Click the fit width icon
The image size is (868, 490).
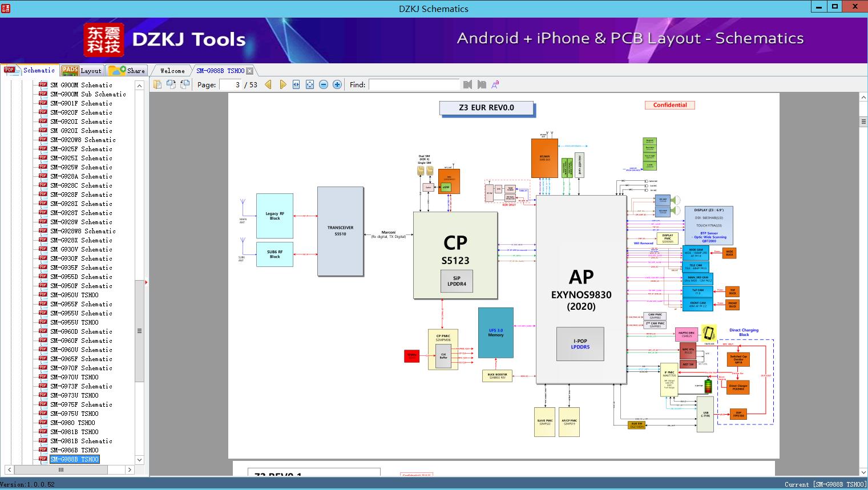296,84
